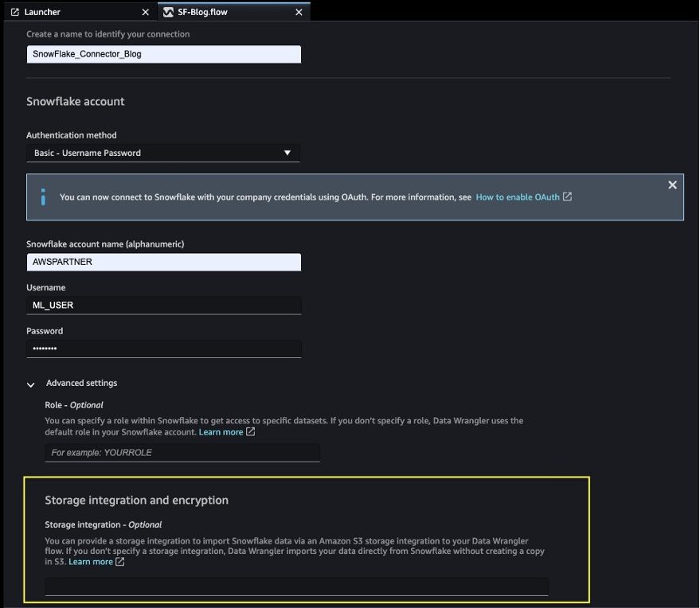Click the Snowflake account heading

click(76, 102)
